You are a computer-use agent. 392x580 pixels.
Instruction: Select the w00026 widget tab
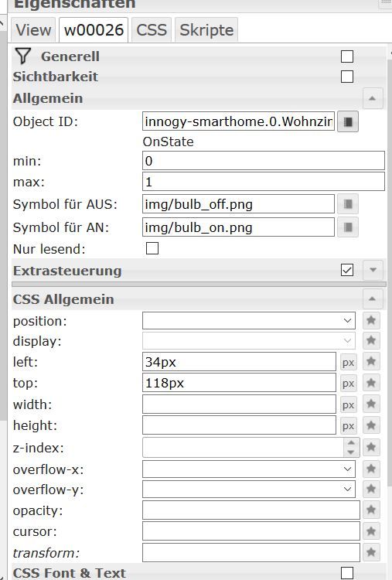tap(94, 29)
